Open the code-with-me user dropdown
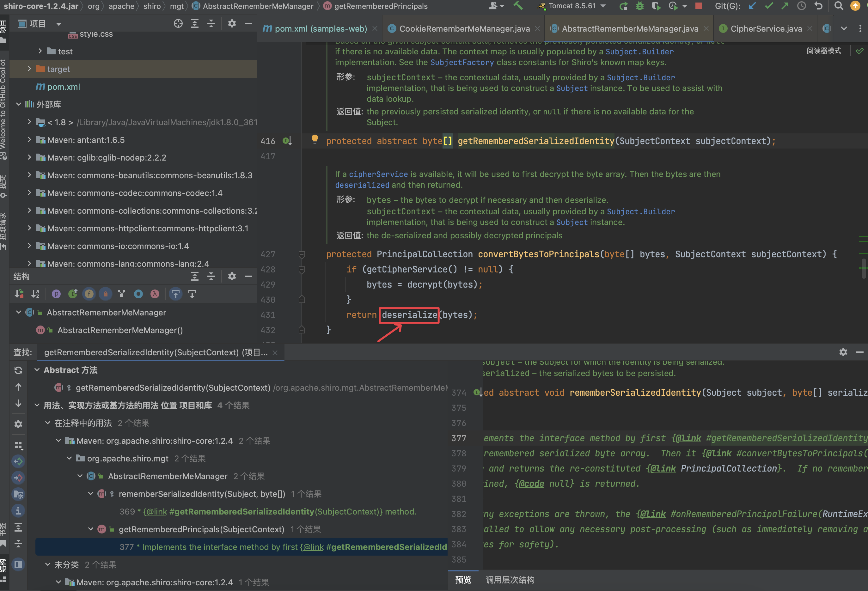This screenshot has height=591, width=868. point(496,6)
